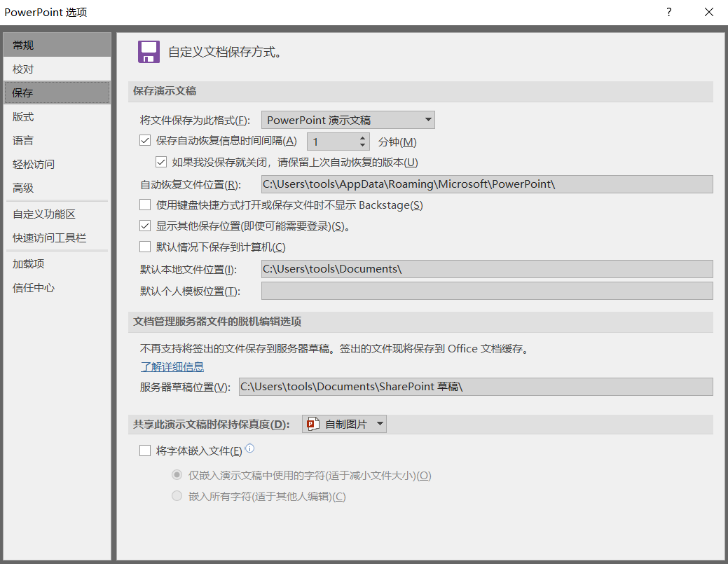
Task: Click the 服务器草稿位置 path field
Action: tap(476, 387)
